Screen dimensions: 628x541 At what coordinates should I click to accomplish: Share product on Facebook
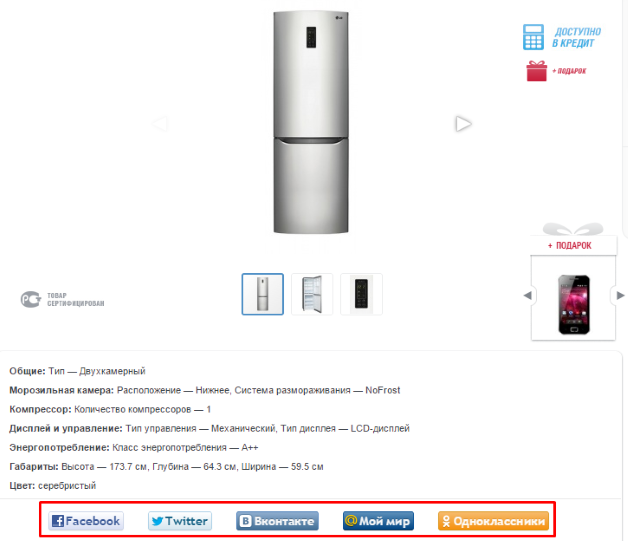pos(86,521)
